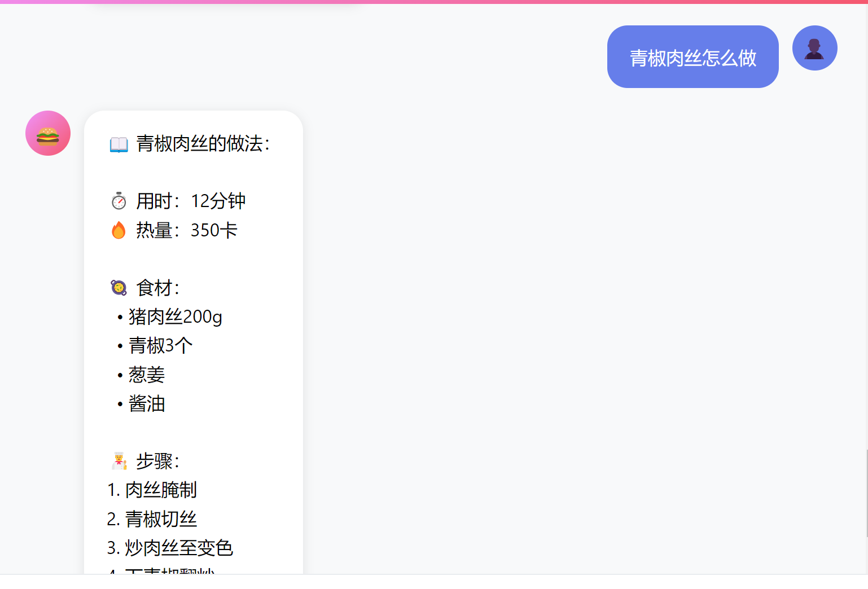Click the hamburger chatbot avatar icon
This screenshot has width=868, height=589.
tap(48, 133)
